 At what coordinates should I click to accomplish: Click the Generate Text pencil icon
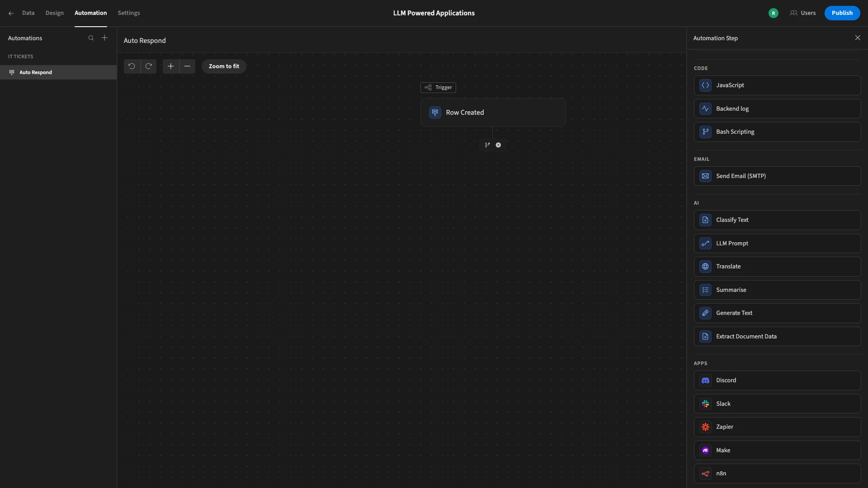[x=705, y=313]
